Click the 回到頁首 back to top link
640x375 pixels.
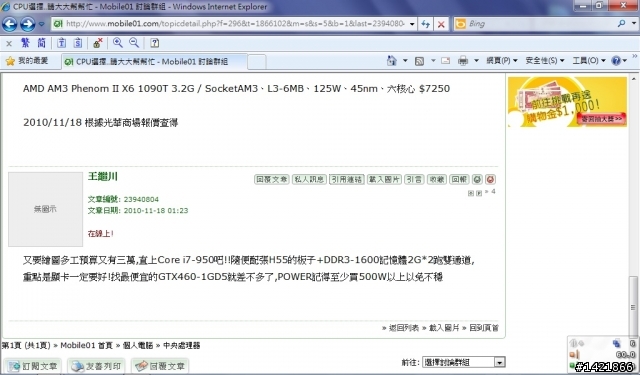click(x=484, y=328)
